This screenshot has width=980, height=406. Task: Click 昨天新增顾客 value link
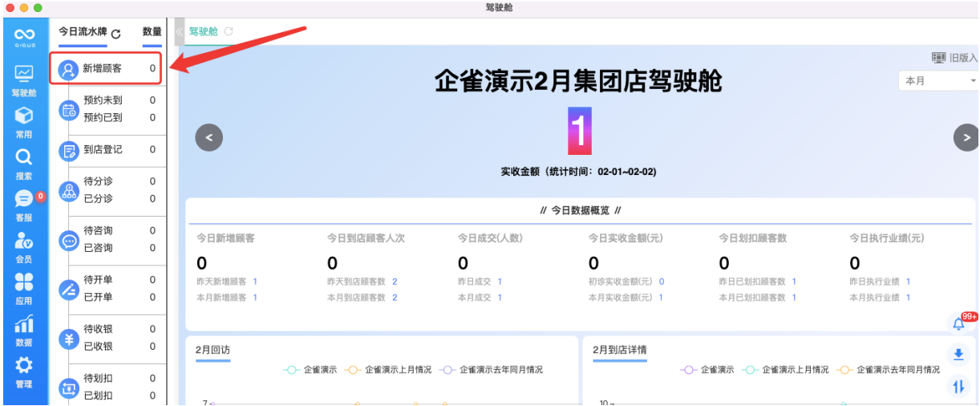[x=255, y=282]
